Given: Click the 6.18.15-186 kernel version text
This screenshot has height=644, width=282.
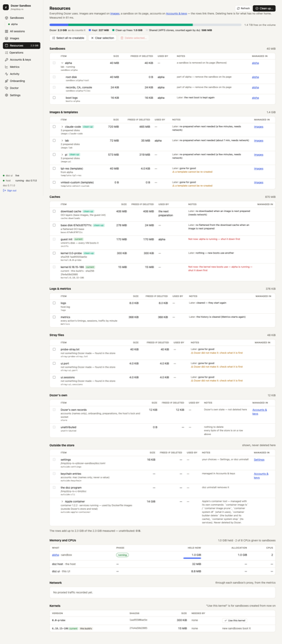Looking at the screenshot, I should click(x=60, y=628).
